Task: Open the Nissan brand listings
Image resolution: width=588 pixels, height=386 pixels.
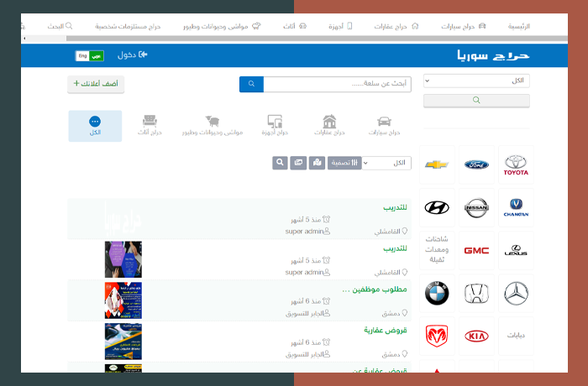Action: [476, 207]
